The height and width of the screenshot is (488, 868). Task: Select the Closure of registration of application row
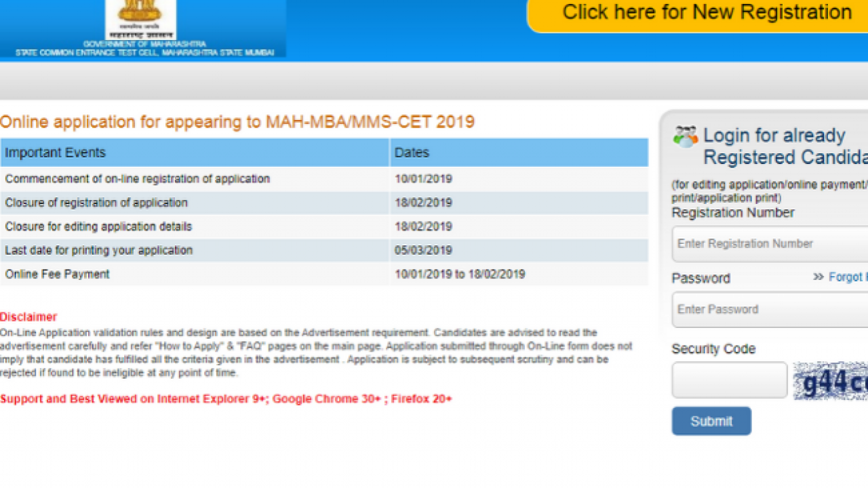point(96,203)
